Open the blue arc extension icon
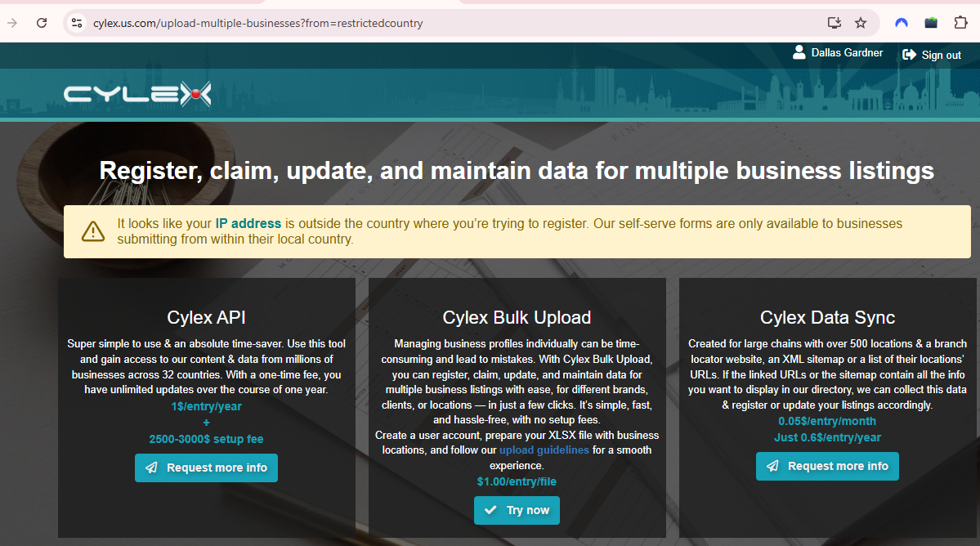 coord(902,23)
